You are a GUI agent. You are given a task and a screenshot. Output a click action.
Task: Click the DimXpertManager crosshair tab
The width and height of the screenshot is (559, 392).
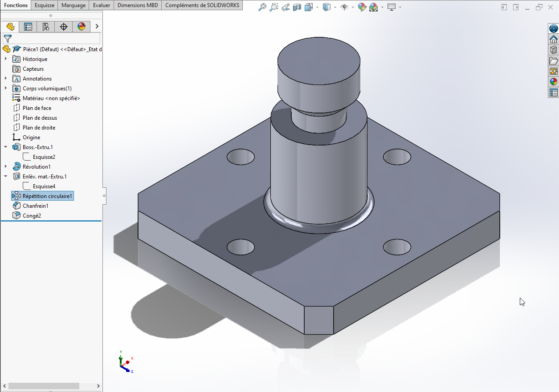[x=64, y=27]
